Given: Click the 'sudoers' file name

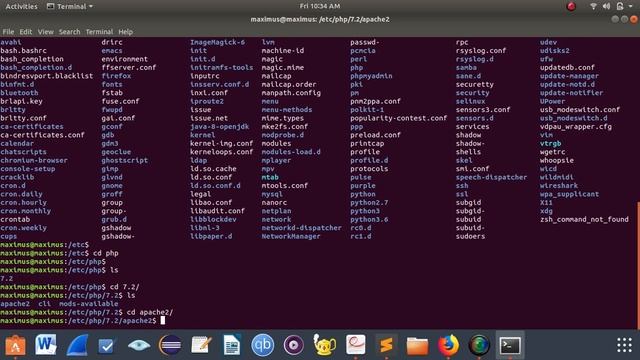Looking at the screenshot, I should (x=470, y=236).
